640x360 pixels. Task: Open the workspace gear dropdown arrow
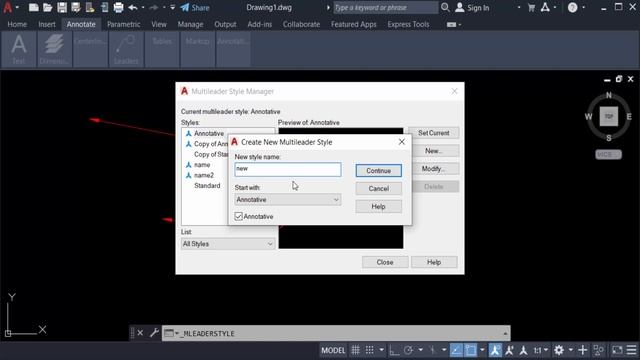point(571,350)
